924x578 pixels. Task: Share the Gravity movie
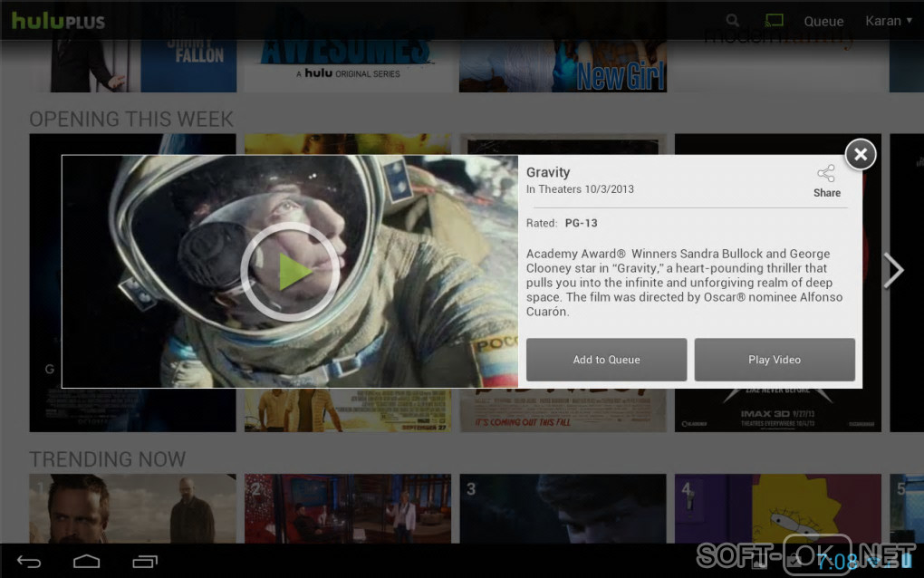[826, 181]
